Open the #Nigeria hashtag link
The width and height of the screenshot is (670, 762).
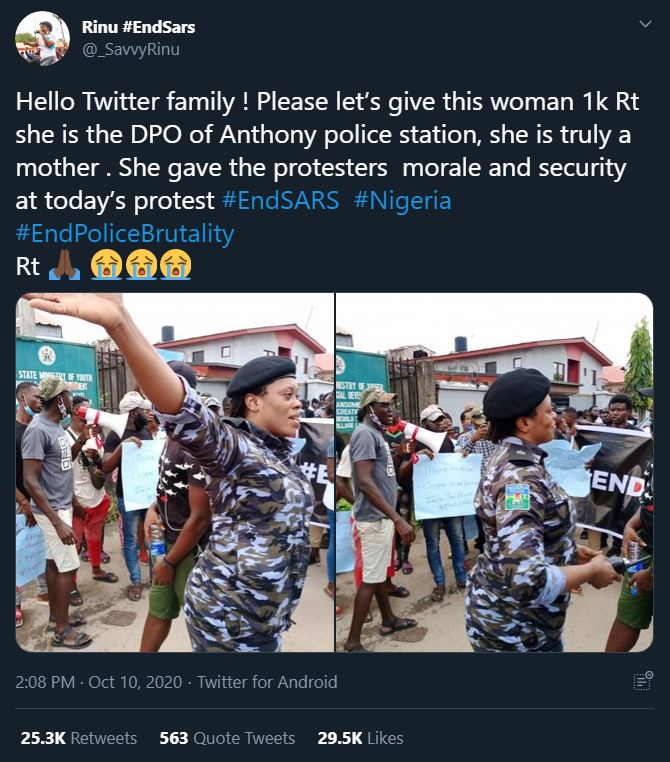click(x=403, y=200)
